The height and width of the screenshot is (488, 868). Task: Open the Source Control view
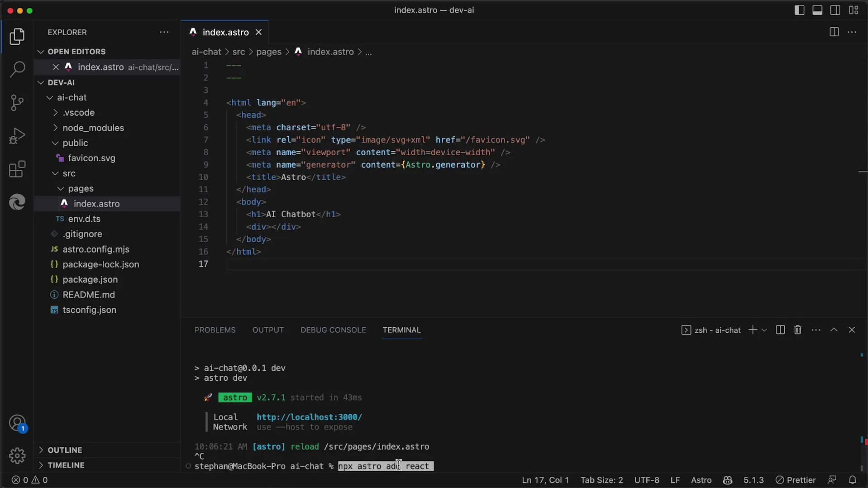point(17,103)
